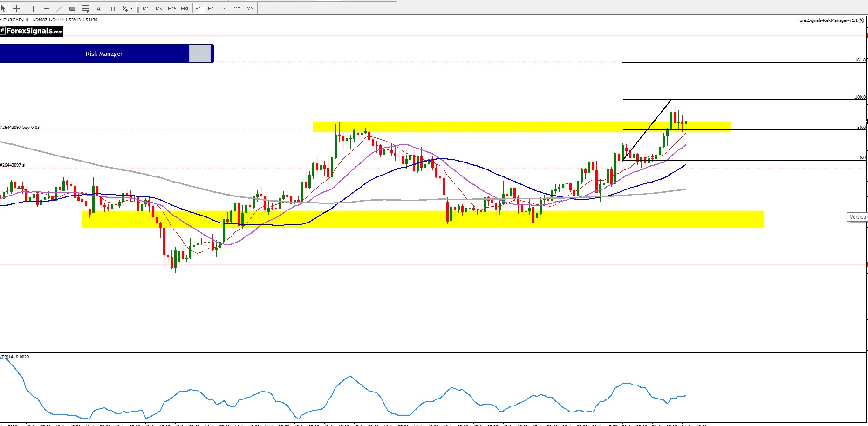
Task: Expand the arrows tool dropdown arrow
Action: pyautogui.click(x=131, y=8)
